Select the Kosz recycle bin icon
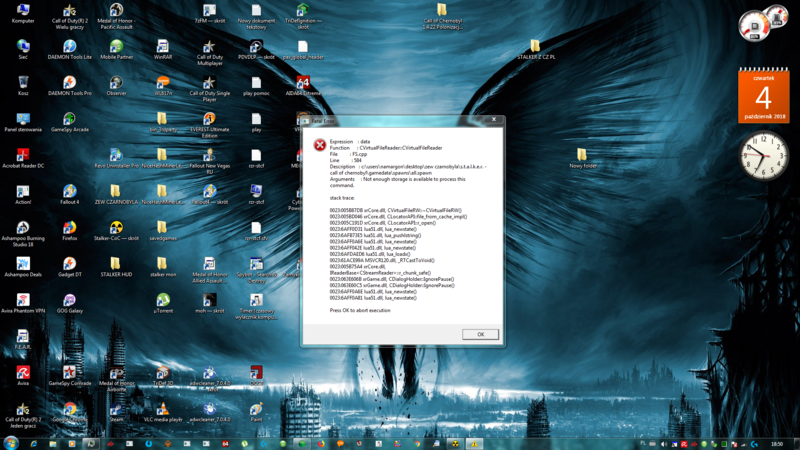The height and width of the screenshot is (450, 800). [23, 86]
